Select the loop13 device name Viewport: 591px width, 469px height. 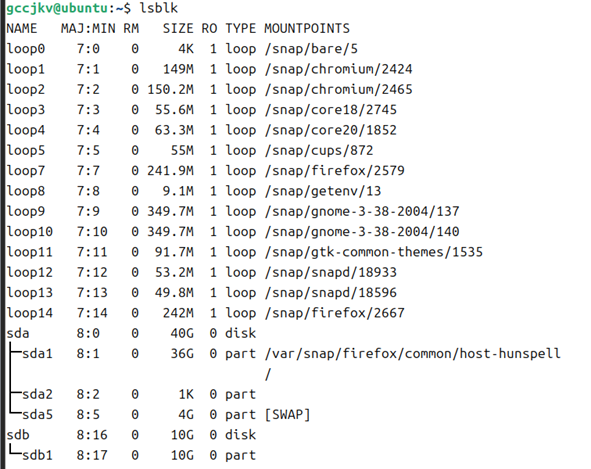[30, 293]
